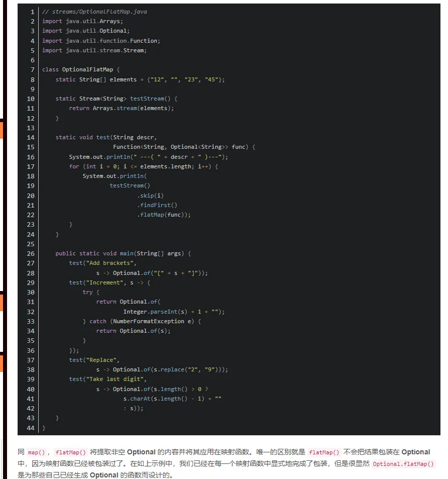Click 'test("Add brackets",' line

click(x=103, y=263)
